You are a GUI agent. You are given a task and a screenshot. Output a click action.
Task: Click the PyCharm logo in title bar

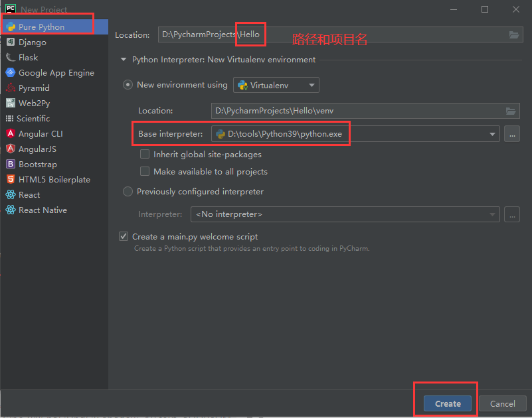tap(11, 9)
